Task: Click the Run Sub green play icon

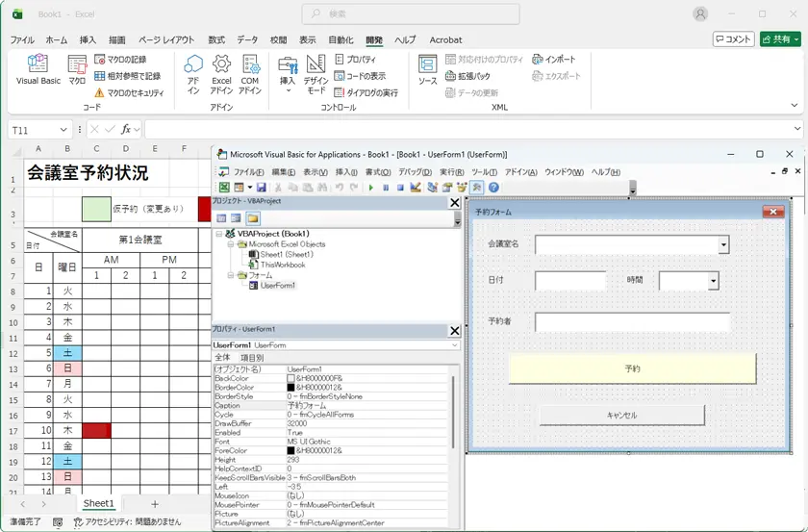Action: pyautogui.click(x=371, y=188)
